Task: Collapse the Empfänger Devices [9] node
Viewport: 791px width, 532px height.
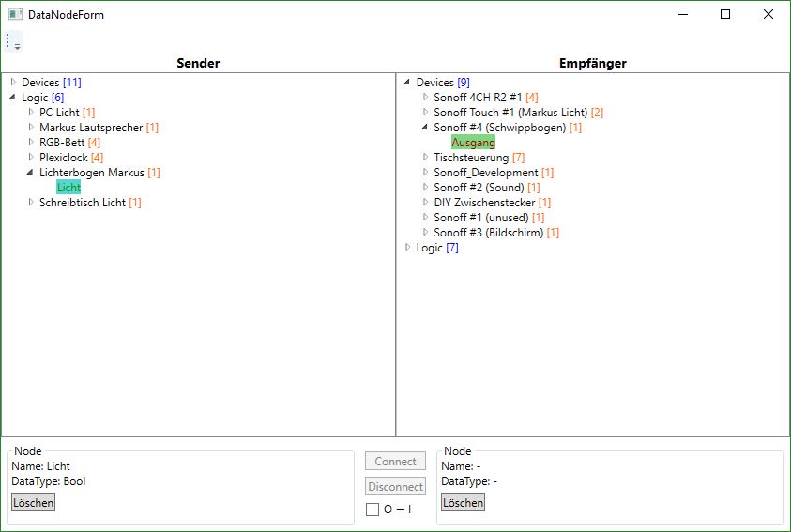Action: 406,82
